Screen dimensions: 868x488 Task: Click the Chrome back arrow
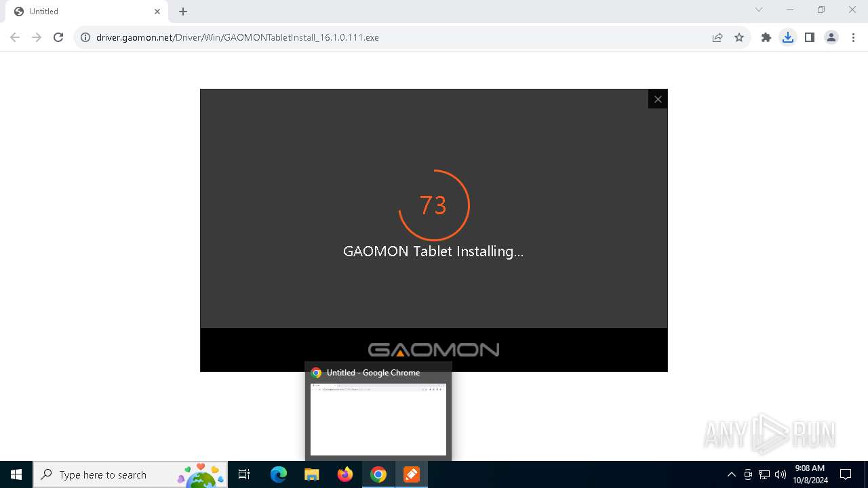pos(15,37)
